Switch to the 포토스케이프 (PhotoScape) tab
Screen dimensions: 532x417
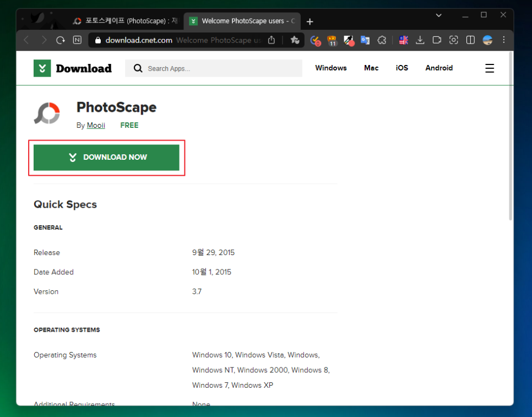coord(126,21)
